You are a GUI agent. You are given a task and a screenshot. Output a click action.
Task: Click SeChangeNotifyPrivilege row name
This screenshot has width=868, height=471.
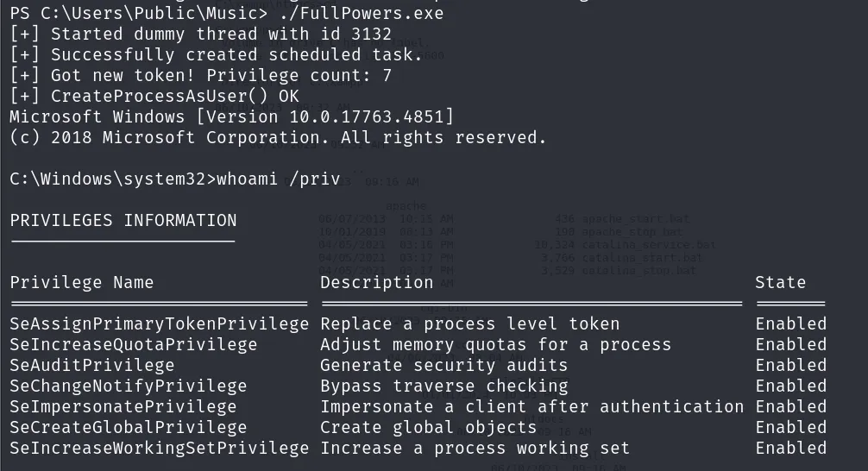[129, 386]
